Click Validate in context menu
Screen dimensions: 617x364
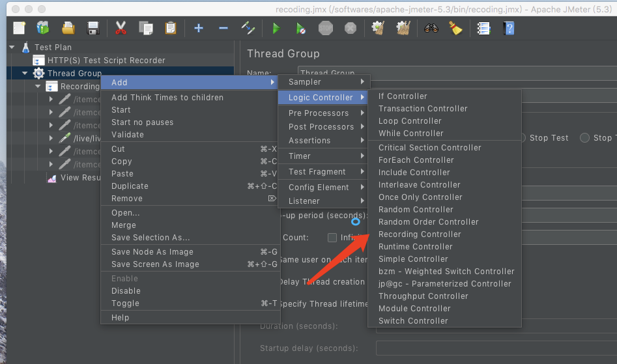[x=190, y=134]
